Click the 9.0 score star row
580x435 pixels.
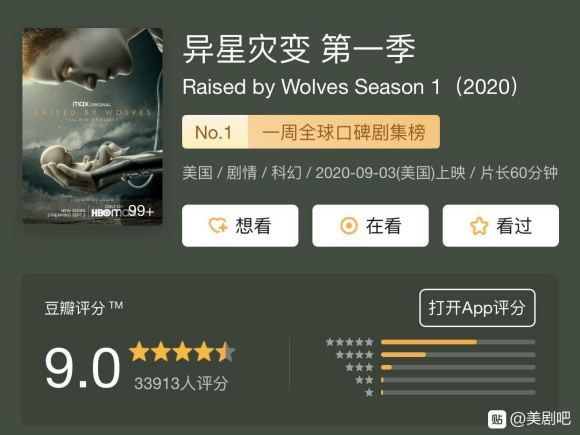pos(182,352)
